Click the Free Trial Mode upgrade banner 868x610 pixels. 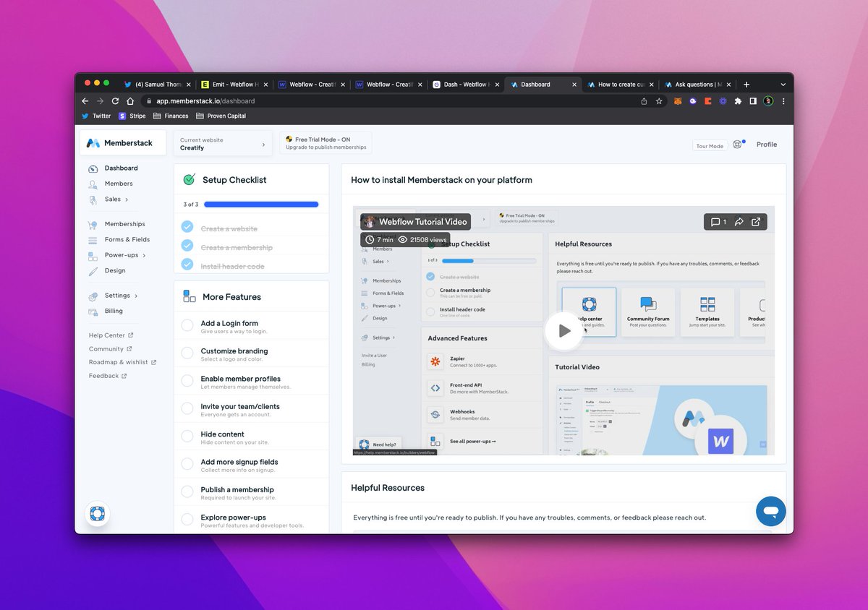325,143
